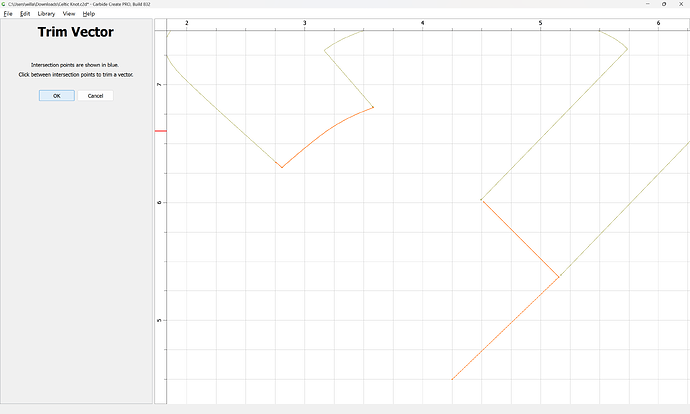Confirm the trim with the OK button
690x414 pixels.
coord(56,96)
